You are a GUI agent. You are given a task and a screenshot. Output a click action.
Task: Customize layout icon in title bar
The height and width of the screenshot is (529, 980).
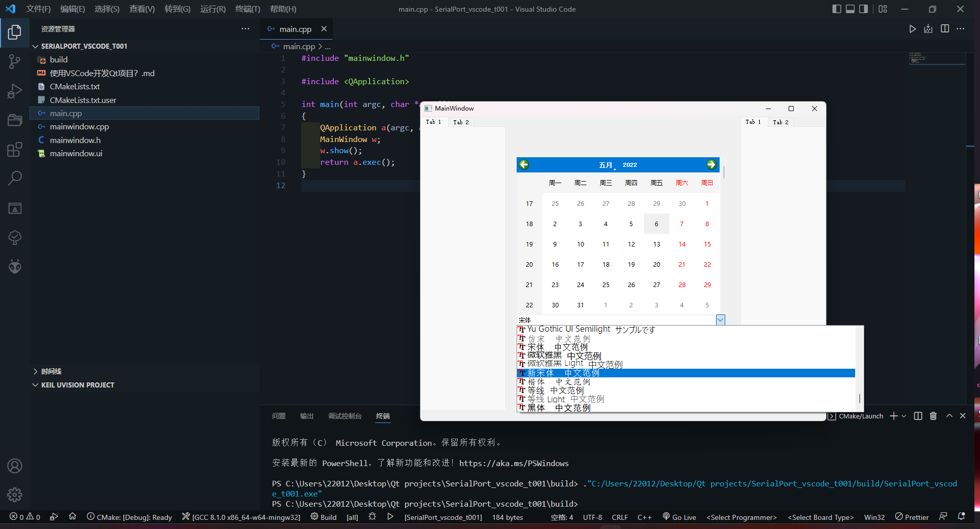883,9
